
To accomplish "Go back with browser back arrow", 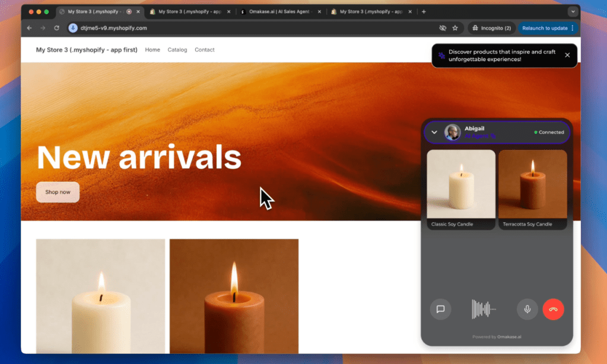I will pyautogui.click(x=29, y=28).
